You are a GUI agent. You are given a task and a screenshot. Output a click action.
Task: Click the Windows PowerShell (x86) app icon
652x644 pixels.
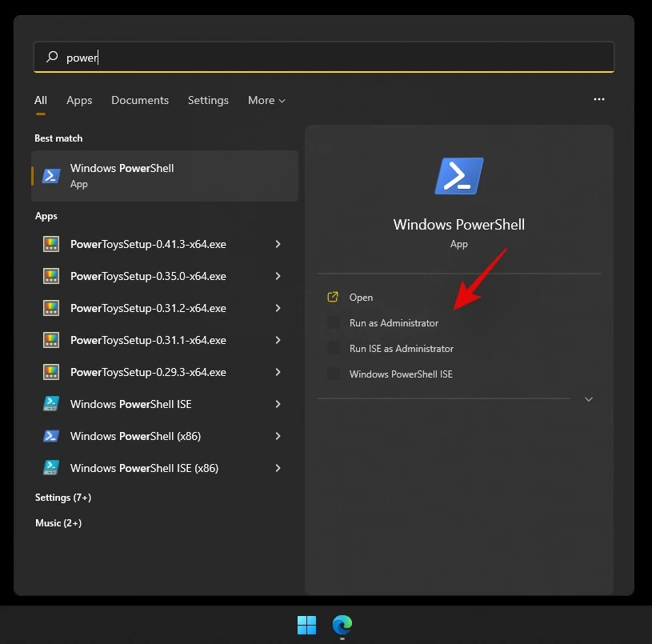tap(51, 436)
